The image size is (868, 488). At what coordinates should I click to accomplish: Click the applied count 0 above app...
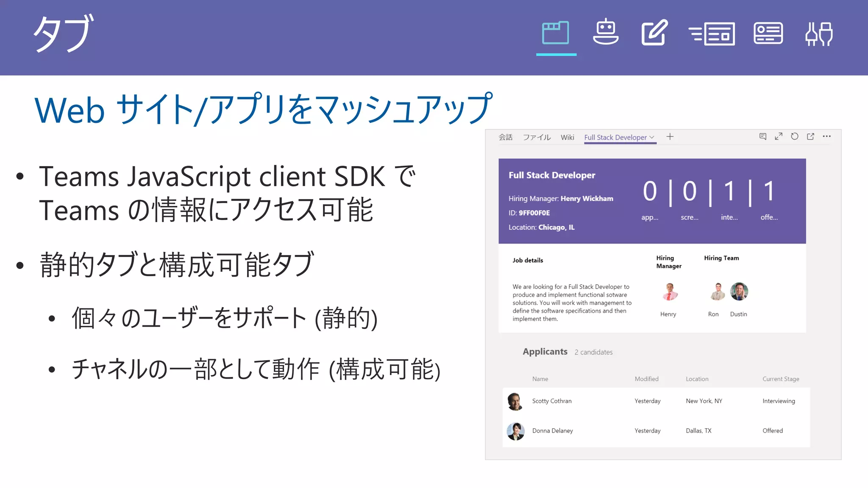650,191
